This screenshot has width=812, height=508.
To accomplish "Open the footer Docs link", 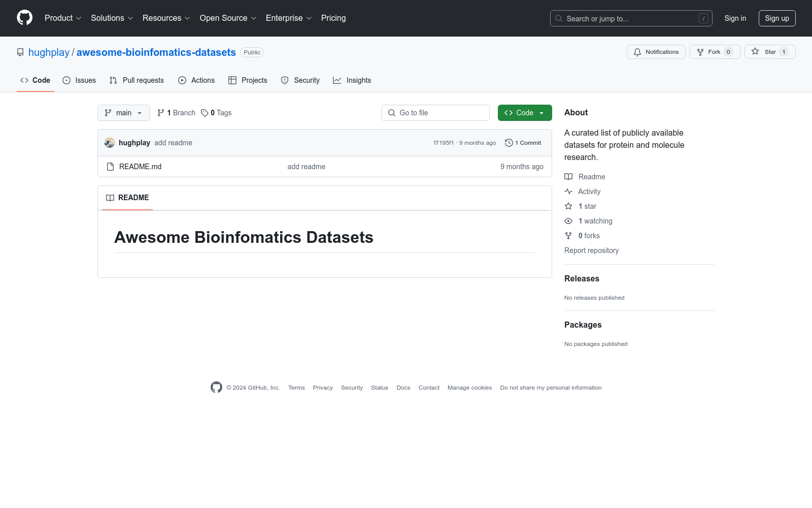I will click(403, 388).
